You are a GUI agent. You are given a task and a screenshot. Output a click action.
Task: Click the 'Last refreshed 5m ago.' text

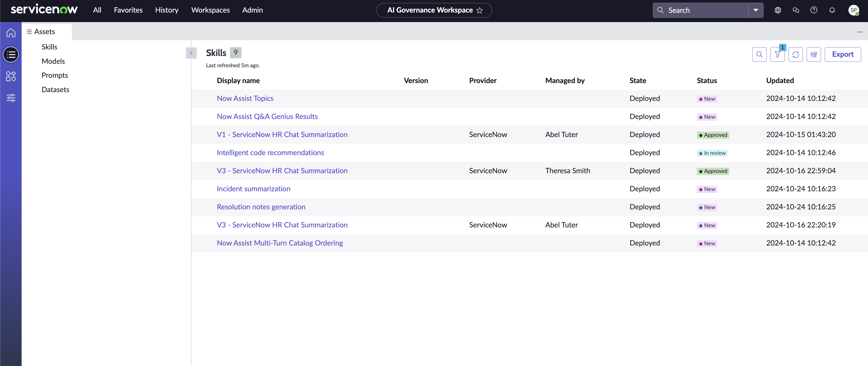point(233,65)
